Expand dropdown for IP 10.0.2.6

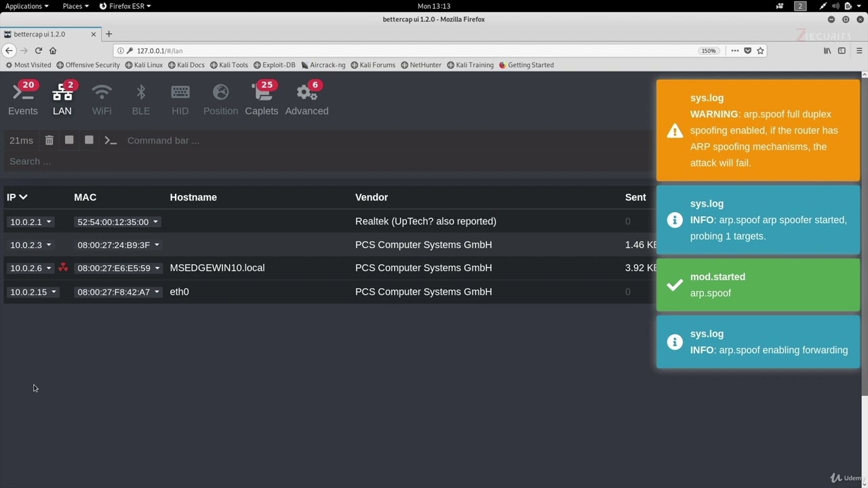point(31,268)
